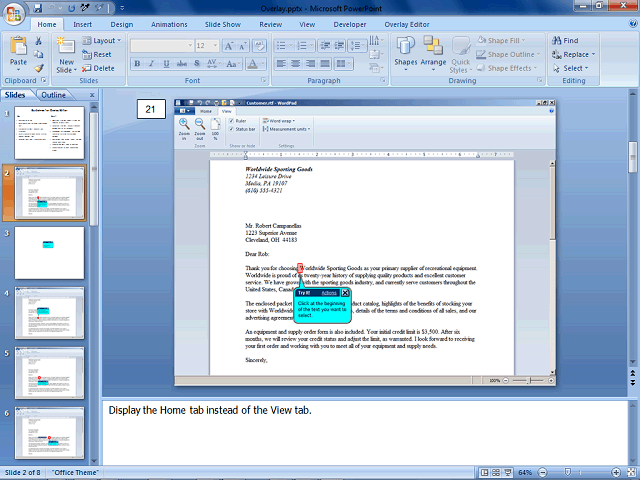Click the Align Text Left icon

tap(281, 64)
